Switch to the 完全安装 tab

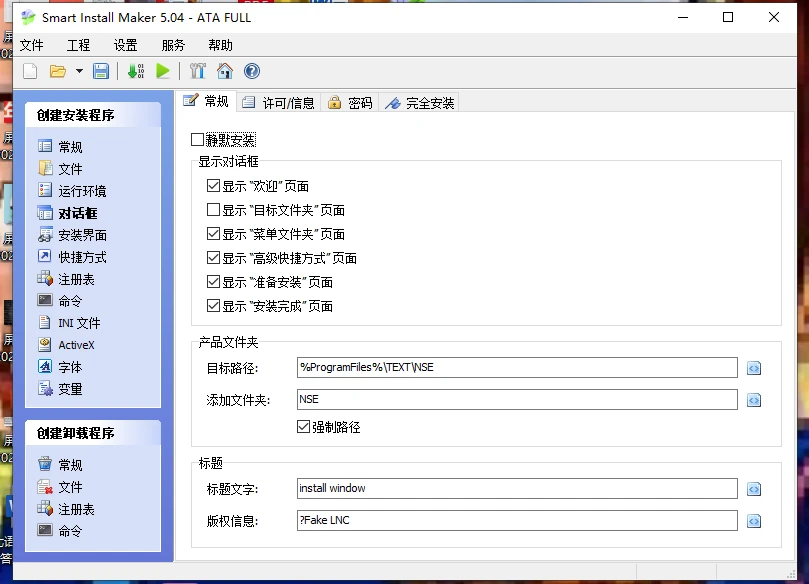pyautogui.click(x=419, y=103)
